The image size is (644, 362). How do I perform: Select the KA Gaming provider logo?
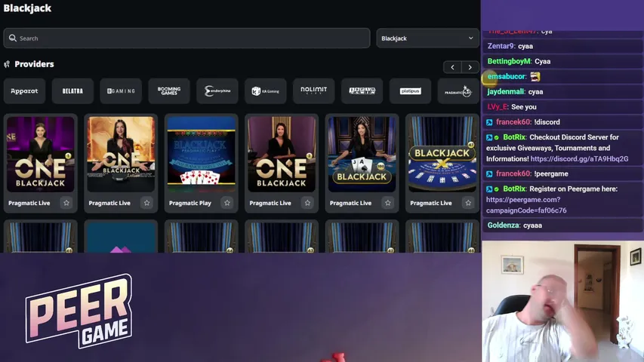point(265,91)
